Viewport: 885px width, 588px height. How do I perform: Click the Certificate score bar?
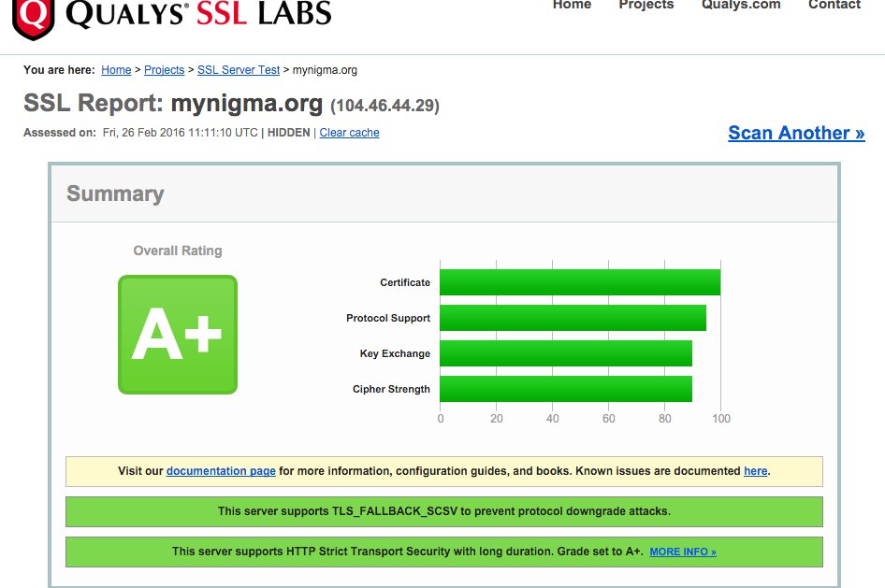coord(580,282)
